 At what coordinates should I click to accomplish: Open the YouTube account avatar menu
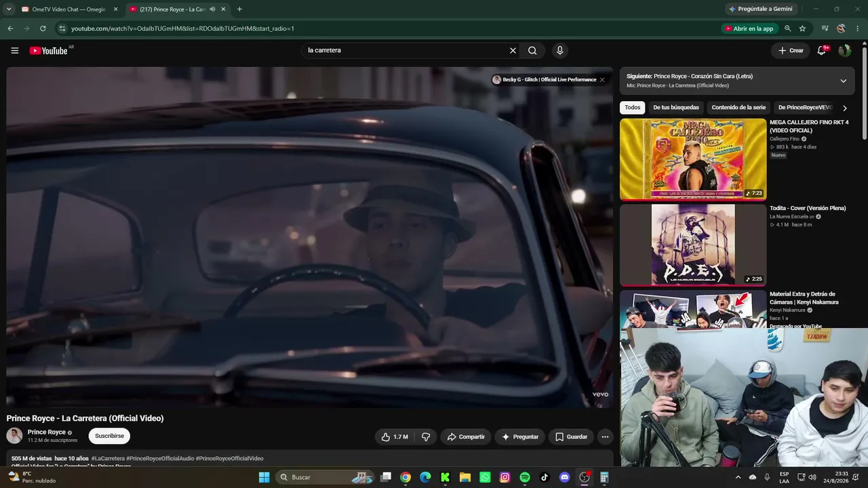845,50
